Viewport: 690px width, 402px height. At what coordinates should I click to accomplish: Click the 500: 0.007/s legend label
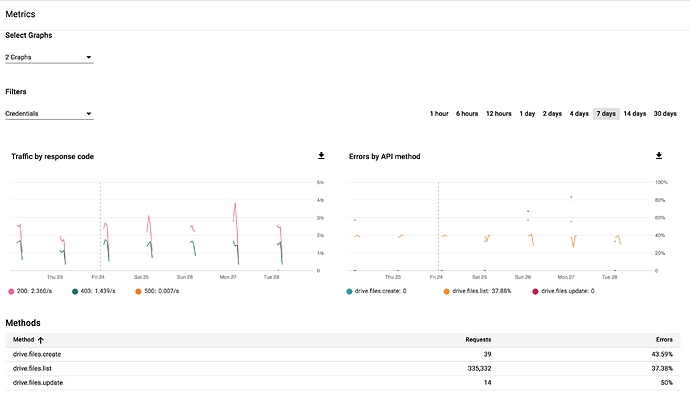pyautogui.click(x=161, y=291)
